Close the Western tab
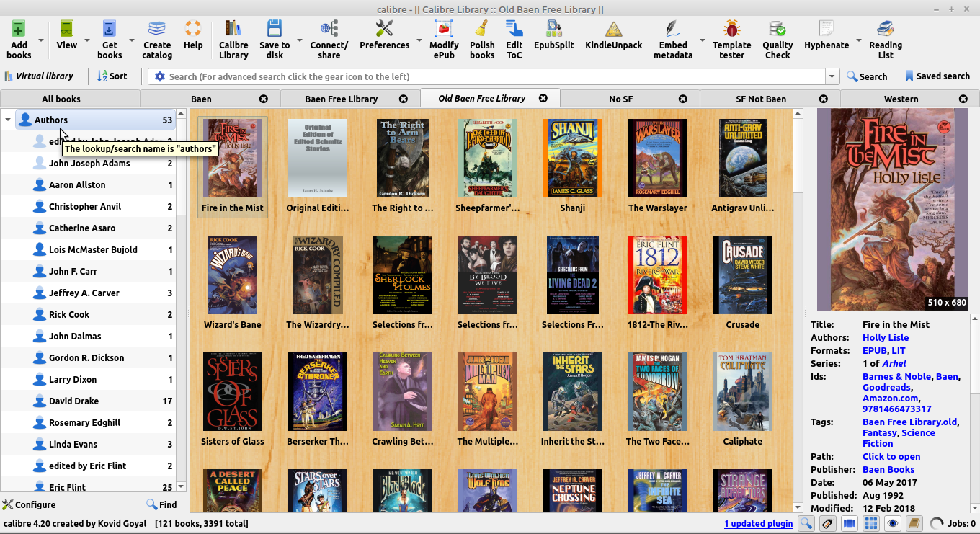 coord(963,99)
